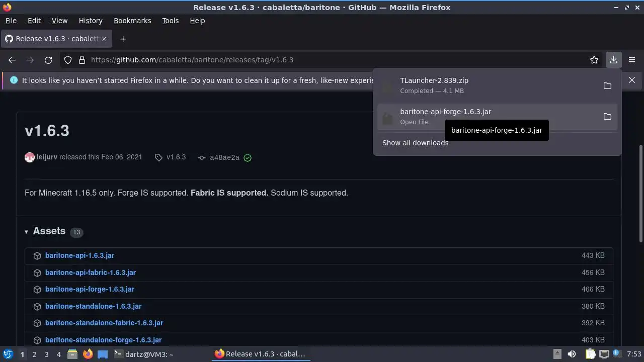Open leijurv's user profile link
Viewport: 644px width, 362px height.
pyautogui.click(x=47, y=157)
